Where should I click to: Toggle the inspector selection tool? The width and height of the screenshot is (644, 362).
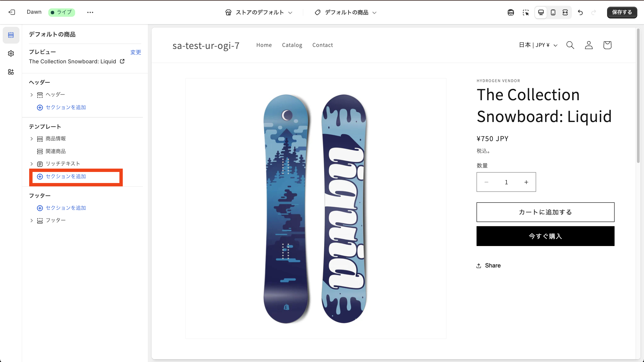pos(526,12)
